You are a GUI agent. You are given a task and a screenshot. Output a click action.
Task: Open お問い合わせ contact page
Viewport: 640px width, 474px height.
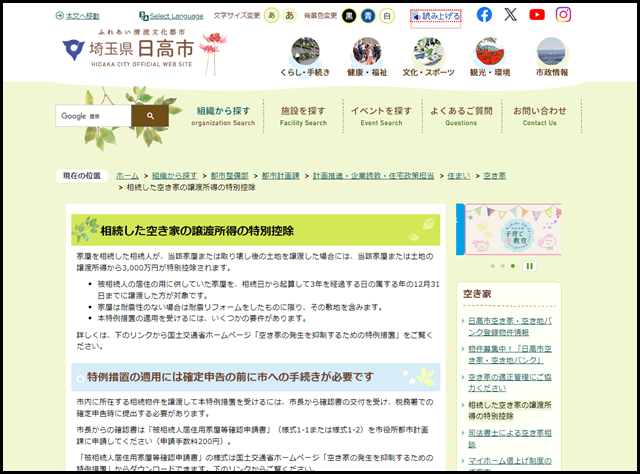pyautogui.click(x=540, y=116)
